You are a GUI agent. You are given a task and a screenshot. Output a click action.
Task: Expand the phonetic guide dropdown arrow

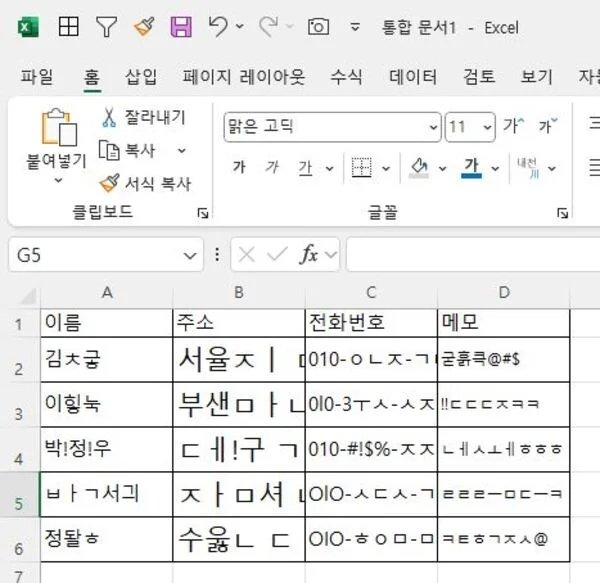551,168
